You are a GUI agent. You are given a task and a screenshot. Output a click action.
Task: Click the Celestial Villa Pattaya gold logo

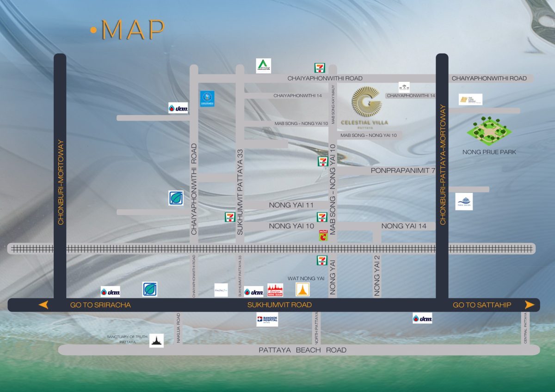(x=365, y=105)
